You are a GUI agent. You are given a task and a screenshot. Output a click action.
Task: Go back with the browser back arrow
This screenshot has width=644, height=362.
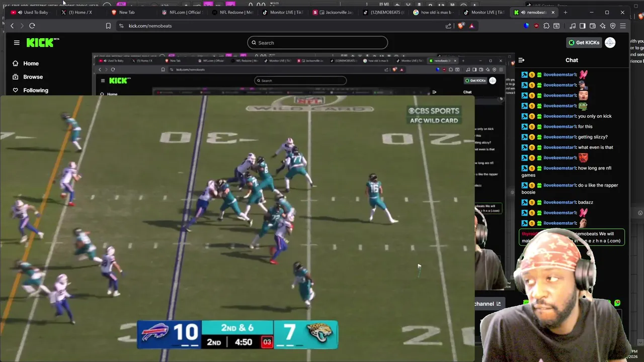tap(12, 26)
